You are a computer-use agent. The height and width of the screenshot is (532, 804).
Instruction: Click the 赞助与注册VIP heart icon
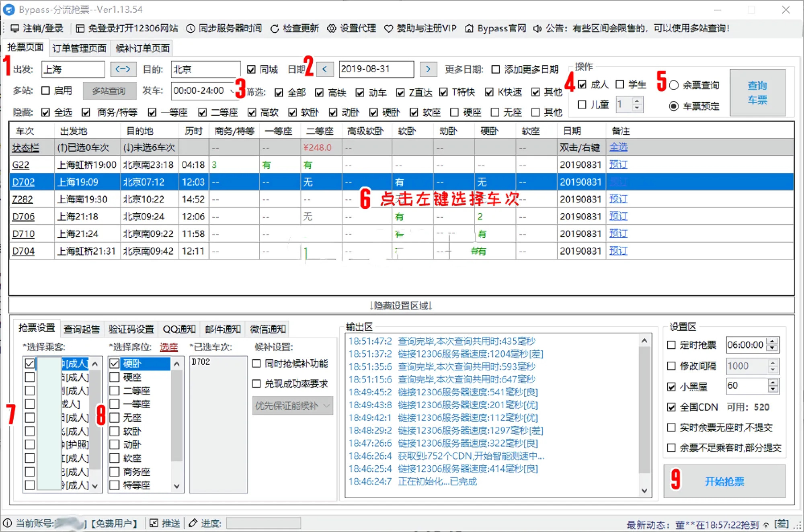pyautogui.click(x=388, y=28)
